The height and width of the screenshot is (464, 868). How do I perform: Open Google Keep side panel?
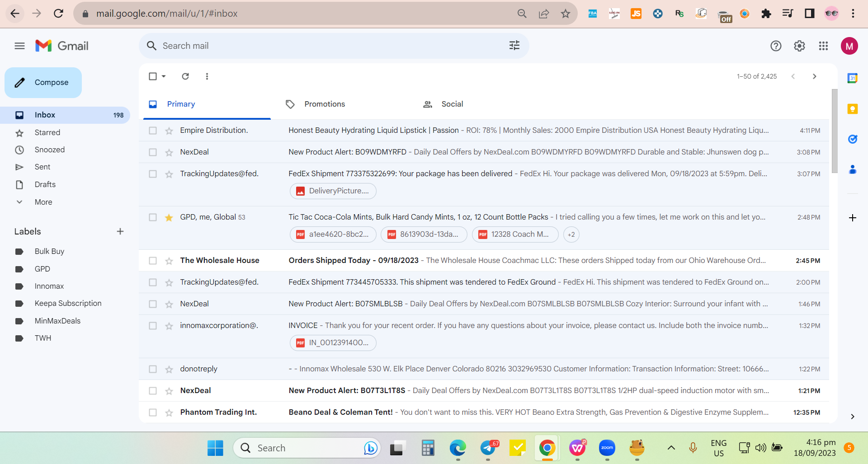click(x=853, y=109)
